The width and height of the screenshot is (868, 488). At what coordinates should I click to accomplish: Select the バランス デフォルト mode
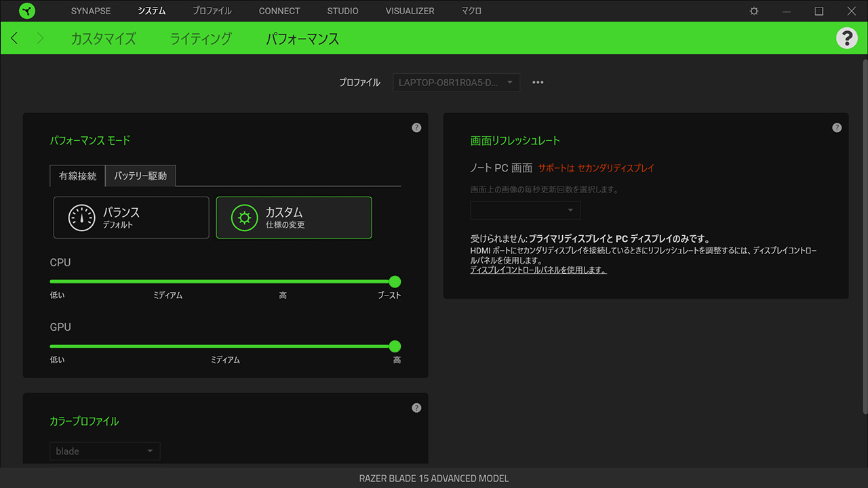(x=132, y=218)
